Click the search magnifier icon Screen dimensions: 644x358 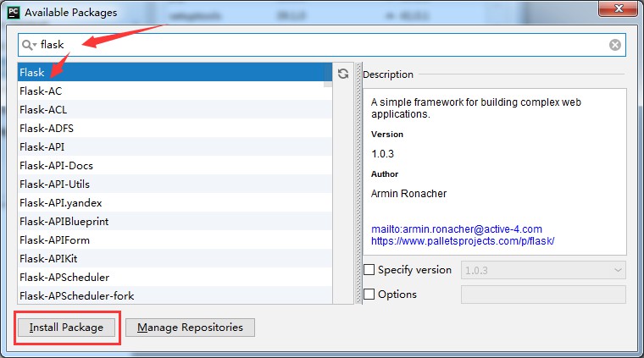click(x=29, y=45)
